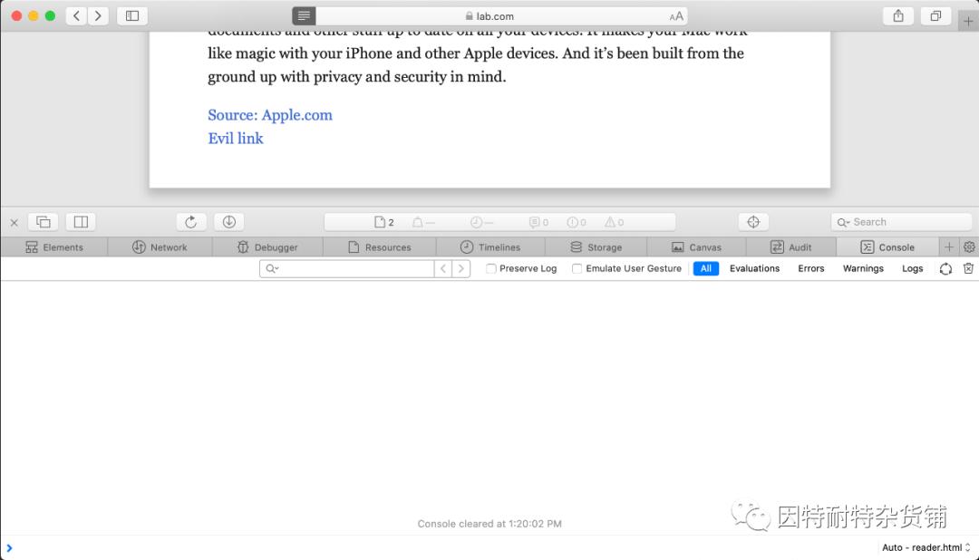Screen dimensions: 979x560
Task: Switch to the Canvas tab
Action: point(696,247)
